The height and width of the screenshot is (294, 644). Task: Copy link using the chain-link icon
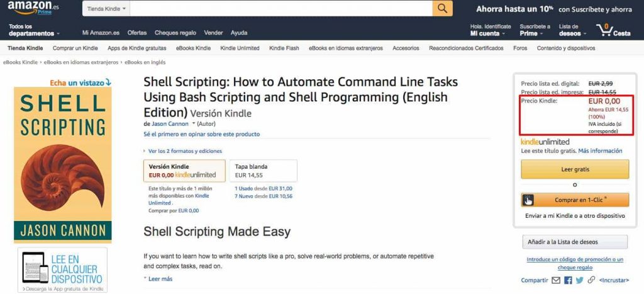(591, 280)
